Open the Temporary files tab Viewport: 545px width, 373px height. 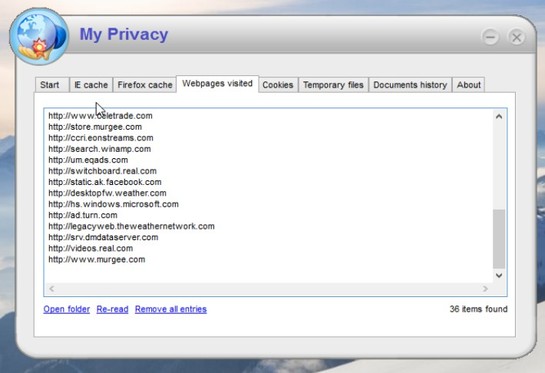pos(333,85)
